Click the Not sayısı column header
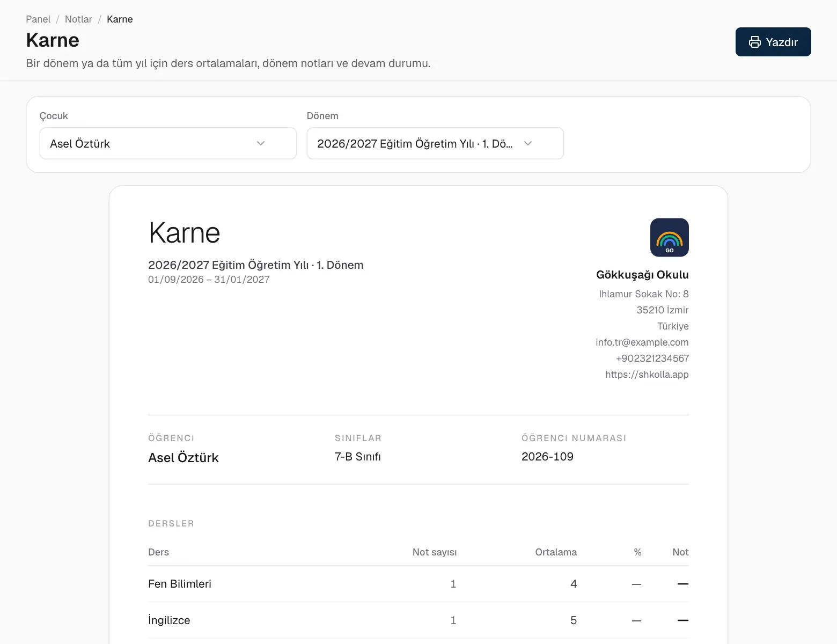837x644 pixels. coord(435,552)
